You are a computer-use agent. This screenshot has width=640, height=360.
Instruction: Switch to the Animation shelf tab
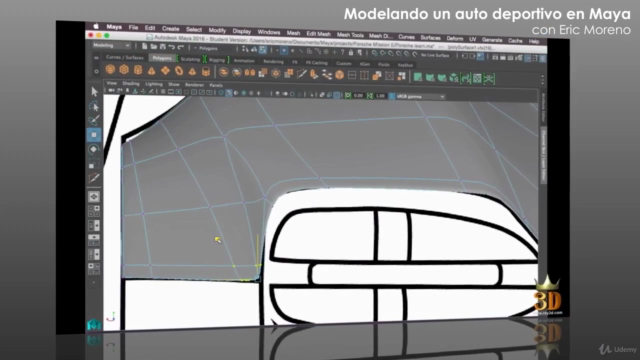click(244, 61)
